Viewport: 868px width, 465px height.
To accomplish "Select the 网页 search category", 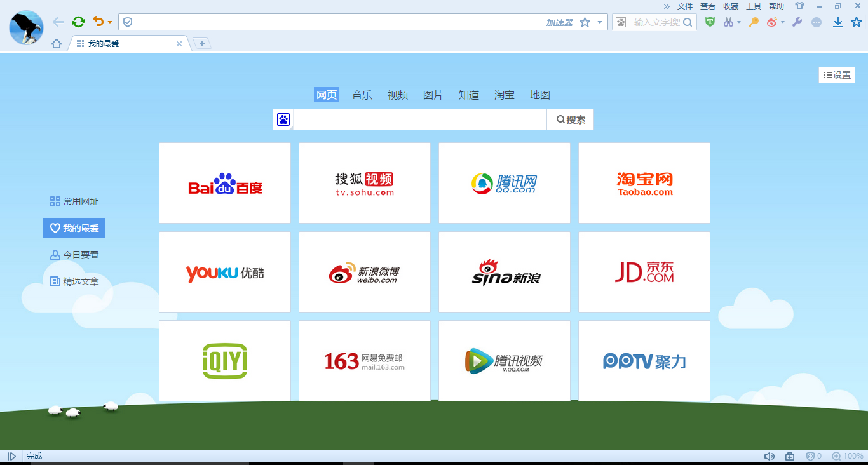I will 327,95.
